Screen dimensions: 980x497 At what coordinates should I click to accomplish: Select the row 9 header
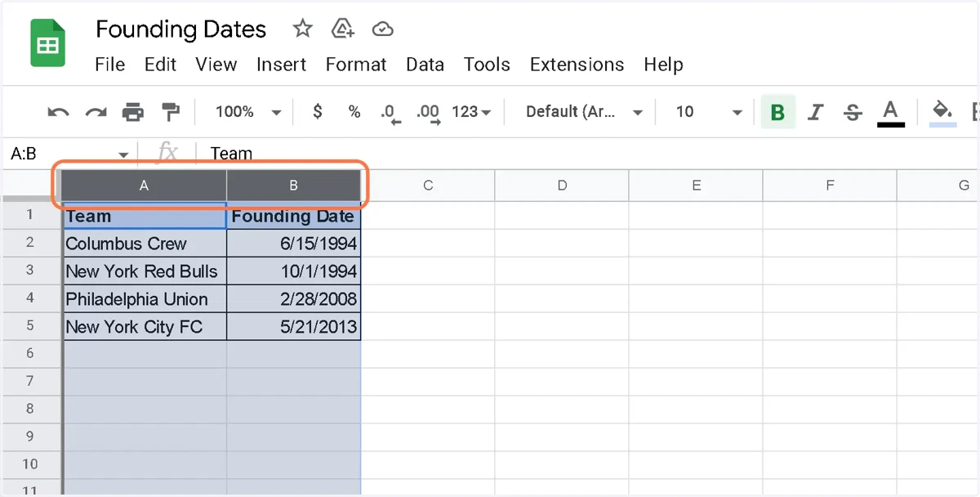[x=31, y=437]
